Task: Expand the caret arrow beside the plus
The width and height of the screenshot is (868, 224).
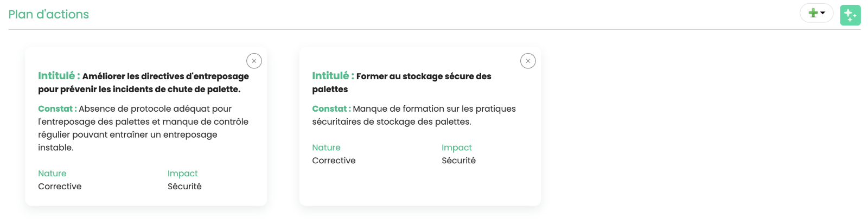Action: [823, 13]
